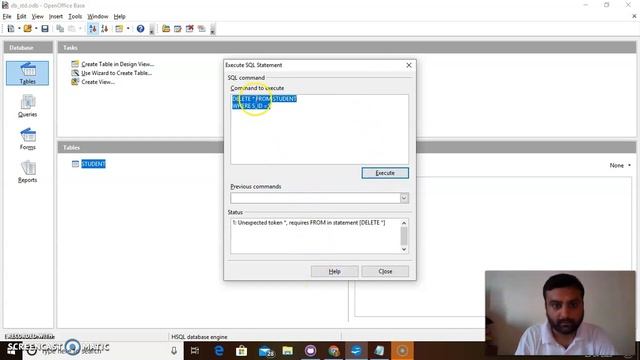Viewport: 640px width, 360px height.
Task: Click the Sort Ascending toolbar icon
Action: pyautogui.click(x=93, y=29)
